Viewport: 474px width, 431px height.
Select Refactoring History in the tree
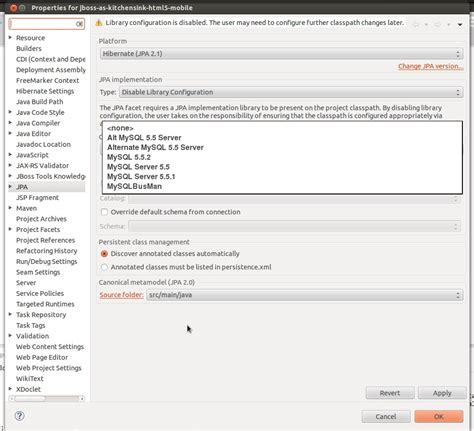(x=47, y=251)
